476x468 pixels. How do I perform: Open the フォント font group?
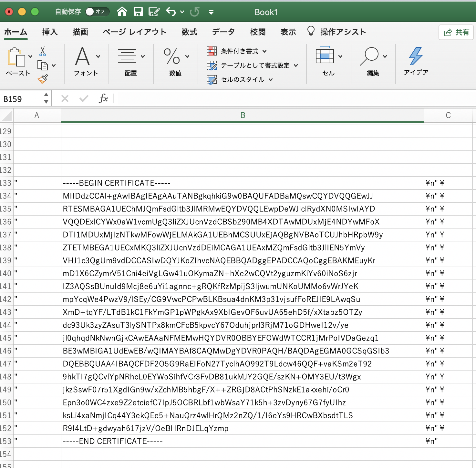point(86,61)
